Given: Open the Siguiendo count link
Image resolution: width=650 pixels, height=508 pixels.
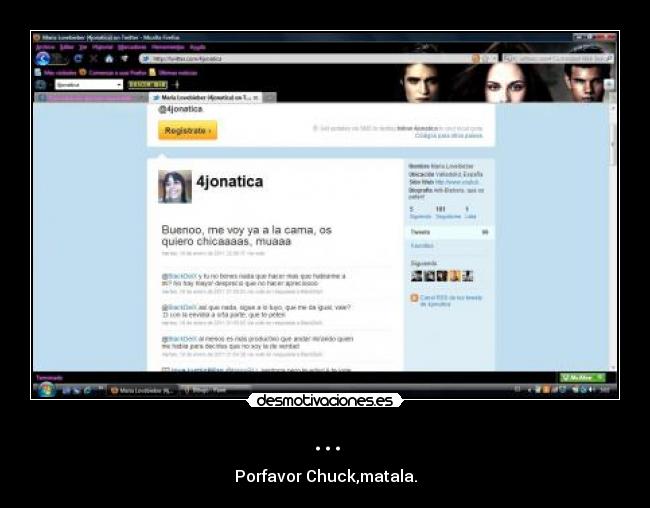Looking at the screenshot, I should coord(420,213).
